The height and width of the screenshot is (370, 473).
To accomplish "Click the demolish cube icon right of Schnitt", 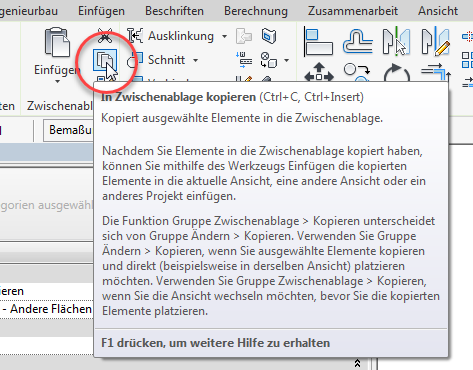I will [x=269, y=60].
